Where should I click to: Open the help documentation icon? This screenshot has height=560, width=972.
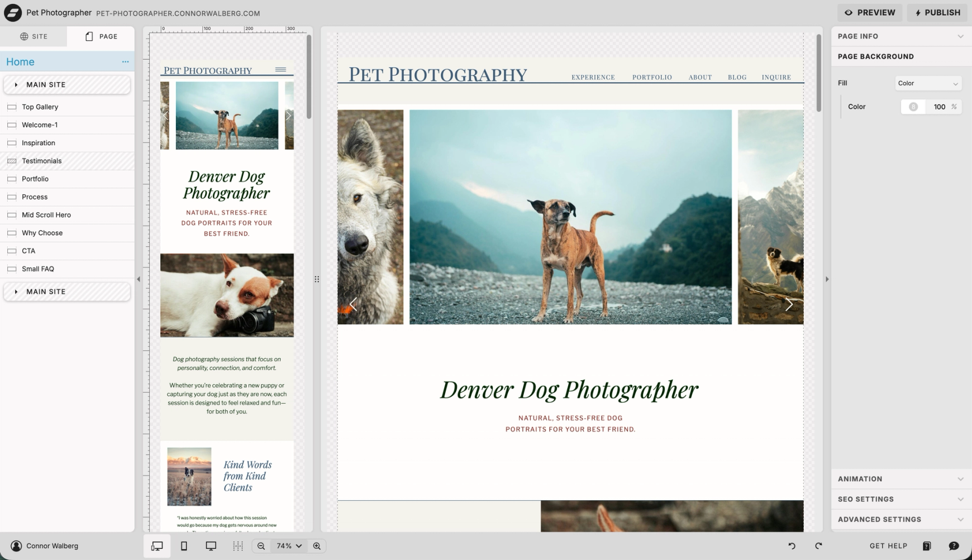pos(927,546)
